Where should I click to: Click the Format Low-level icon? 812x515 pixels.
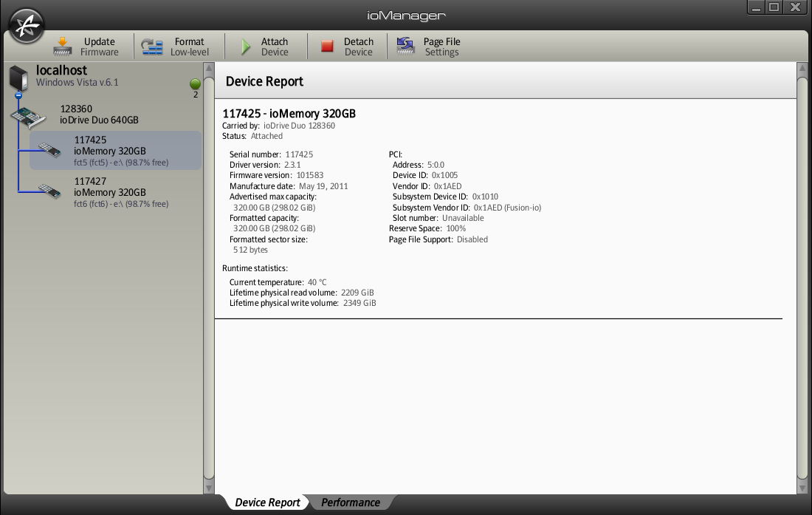click(x=152, y=47)
